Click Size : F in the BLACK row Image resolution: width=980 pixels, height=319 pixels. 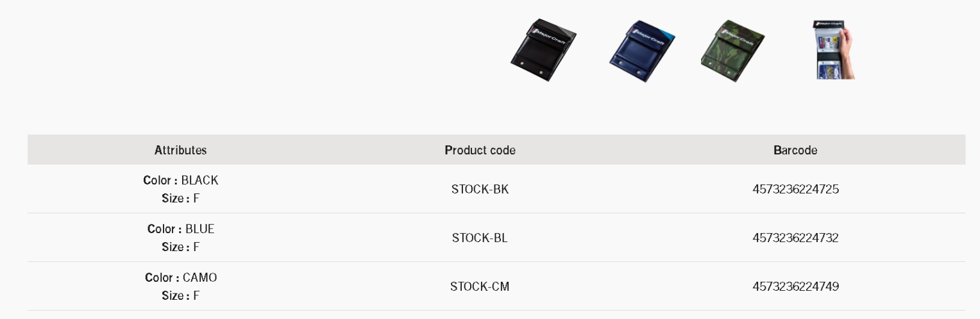(181, 198)
